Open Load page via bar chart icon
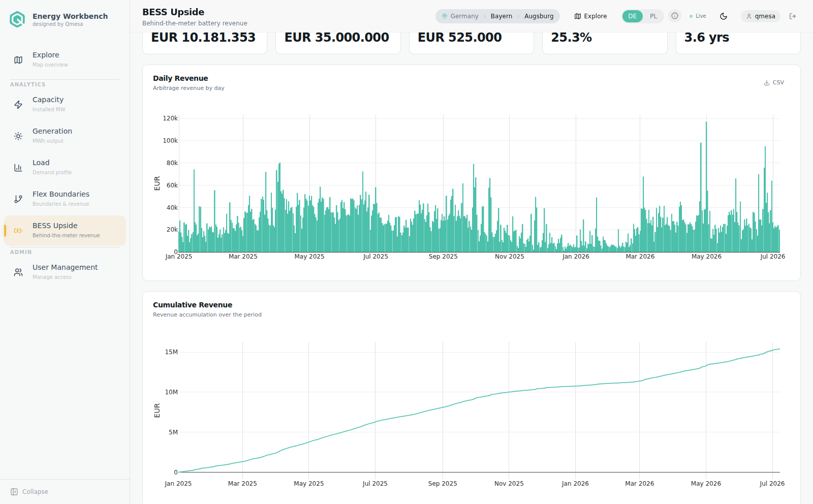The width and height of the screenshot is (813, 504). [18, 168]
